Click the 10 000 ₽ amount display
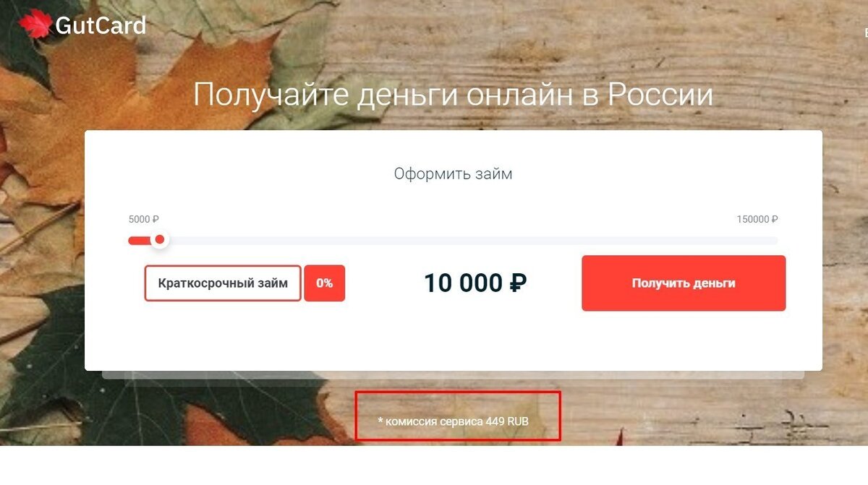 pyautogui.click(x=475, y=283)
